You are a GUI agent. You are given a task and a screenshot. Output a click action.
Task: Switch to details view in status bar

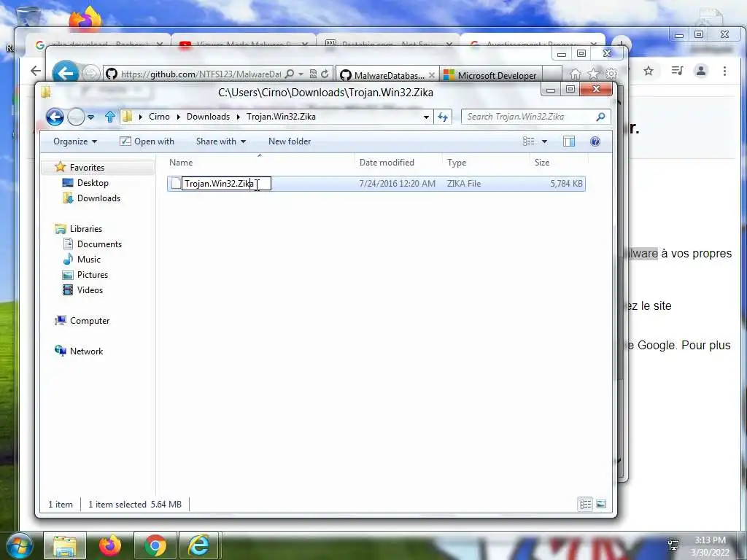pos(586,505)
